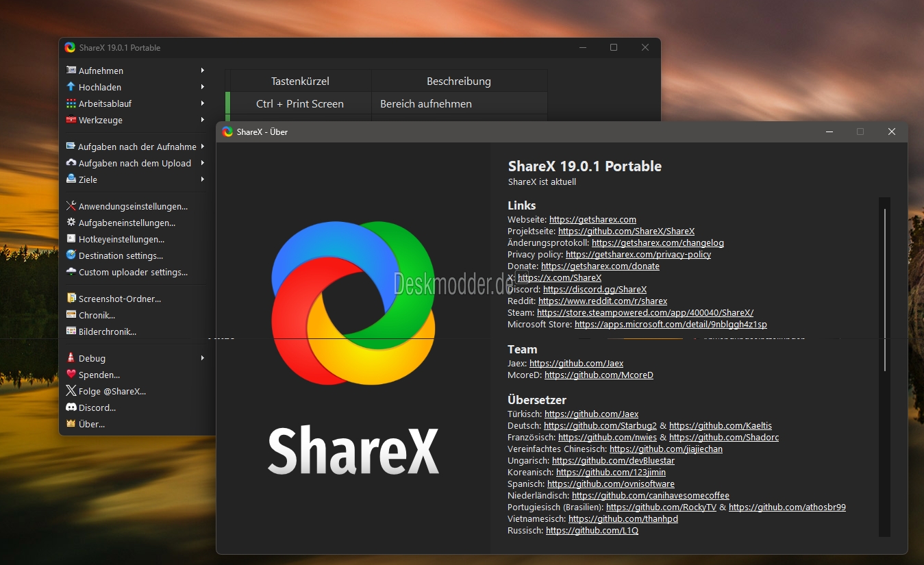Screen dimensions: 924x565
Task: Click the Hochladen upload arrow icon
Action: (71, 87)
